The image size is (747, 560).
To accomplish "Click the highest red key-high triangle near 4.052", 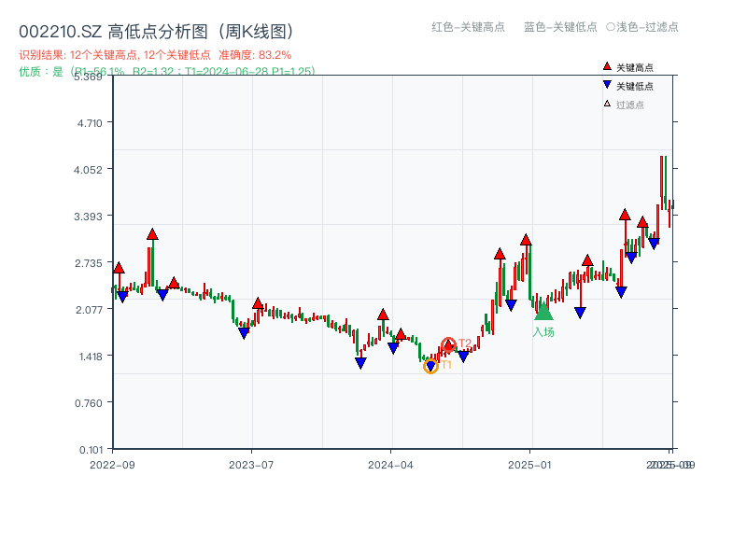I will (x=625, y=216).
